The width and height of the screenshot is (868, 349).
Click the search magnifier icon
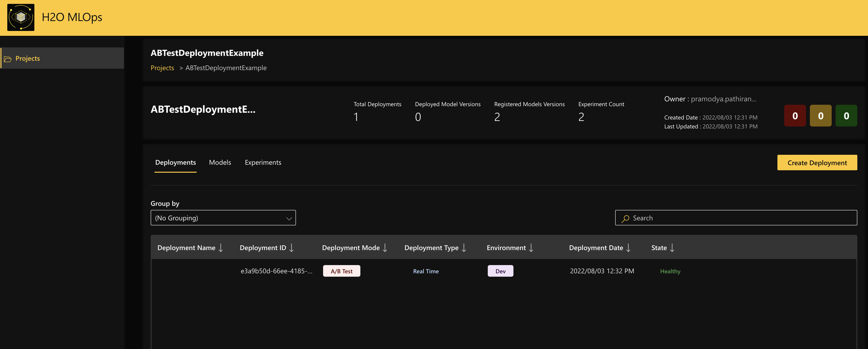point(625,218)
